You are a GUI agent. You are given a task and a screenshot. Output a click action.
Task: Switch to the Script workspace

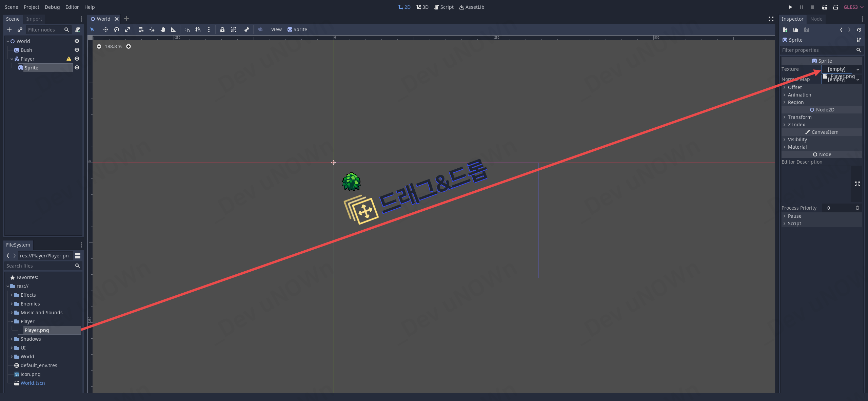click(x=444, y=7)
